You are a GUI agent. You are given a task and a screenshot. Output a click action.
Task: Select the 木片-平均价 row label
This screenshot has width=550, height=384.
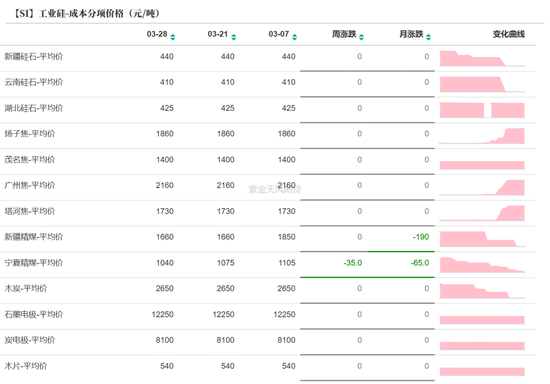26,366
